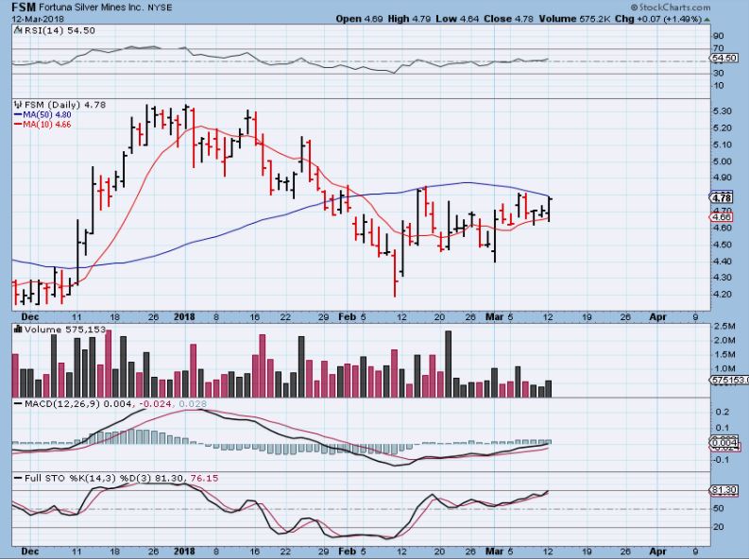Click the 1.5M volume axis label
This screenshot has height=560, width=749.
(724, 354)
